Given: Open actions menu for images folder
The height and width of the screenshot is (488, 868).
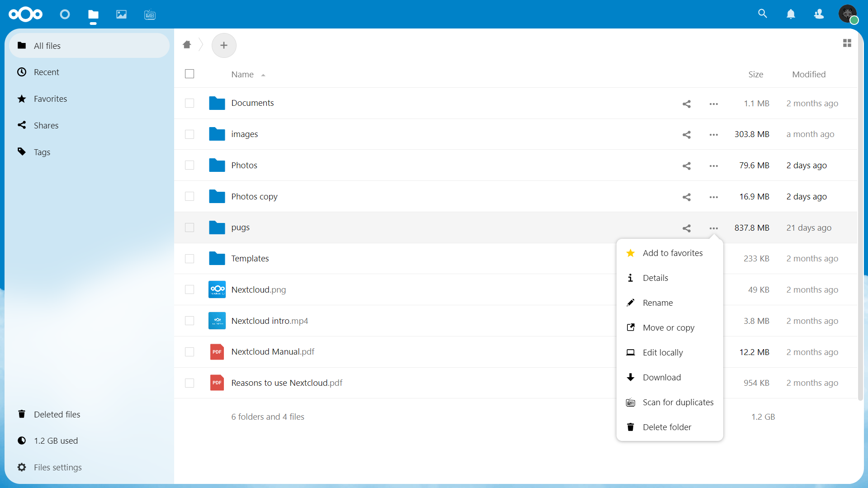Looking at the screenshot, I should pyautogui.click(x=714, y=135).
